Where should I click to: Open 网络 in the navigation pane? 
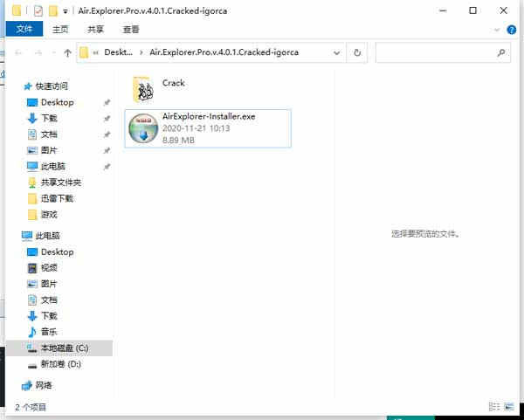click(44, 385)
